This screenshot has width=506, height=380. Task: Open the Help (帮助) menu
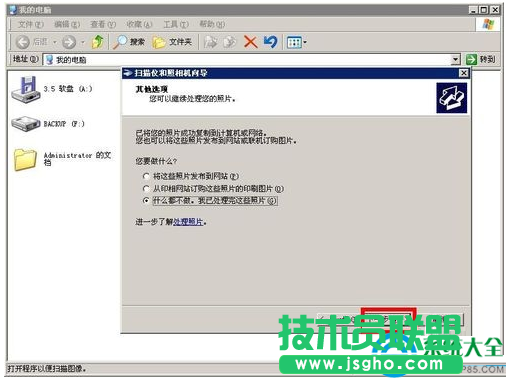coord(212,24)
